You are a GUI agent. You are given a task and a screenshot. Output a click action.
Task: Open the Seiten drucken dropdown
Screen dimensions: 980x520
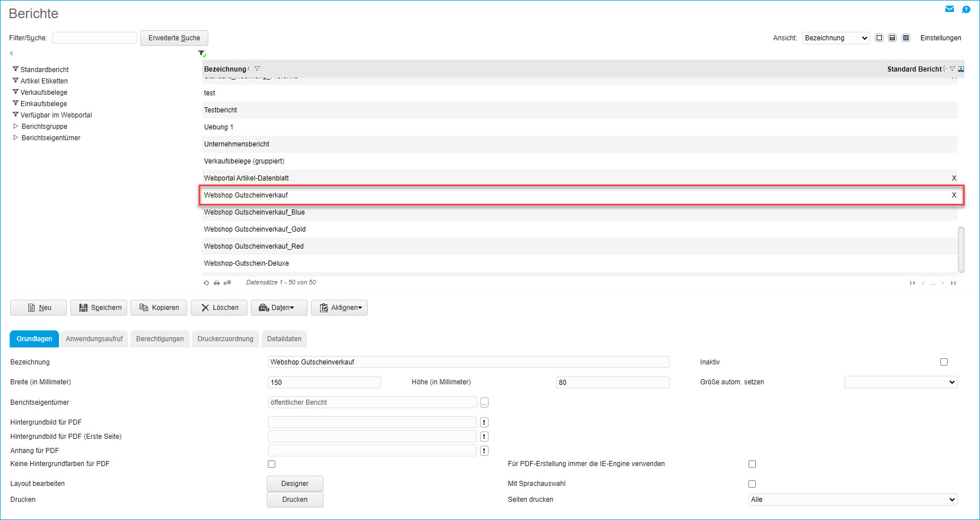point(853,500)
